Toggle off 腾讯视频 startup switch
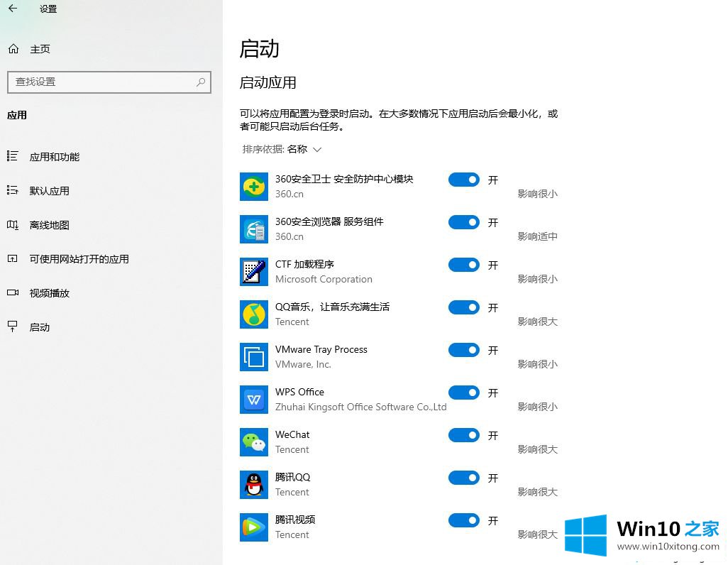 [x=464, y=520]
